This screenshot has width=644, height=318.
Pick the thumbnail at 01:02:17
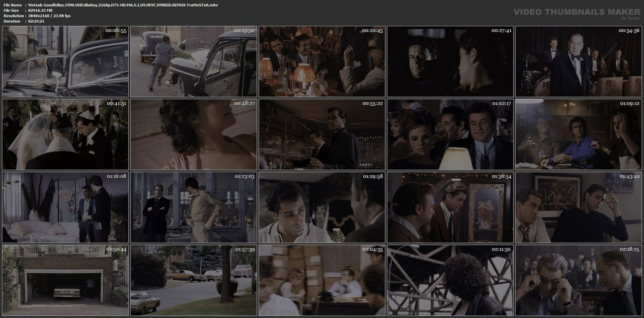[450, 134]
